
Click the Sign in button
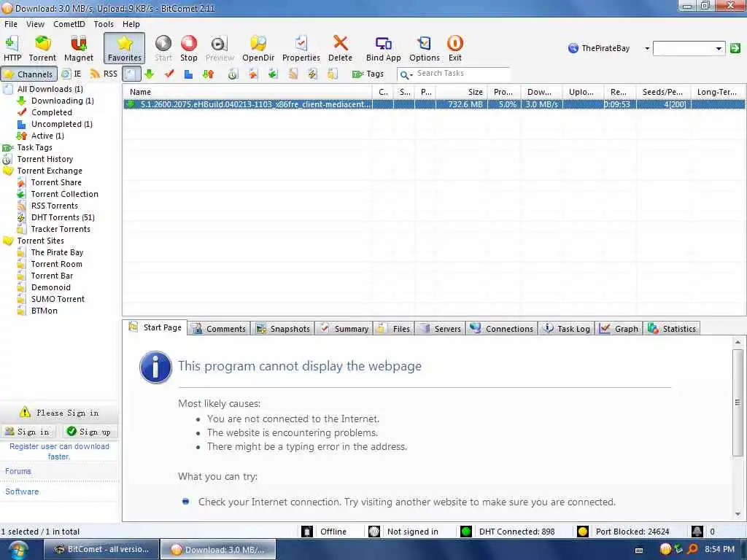27,432
